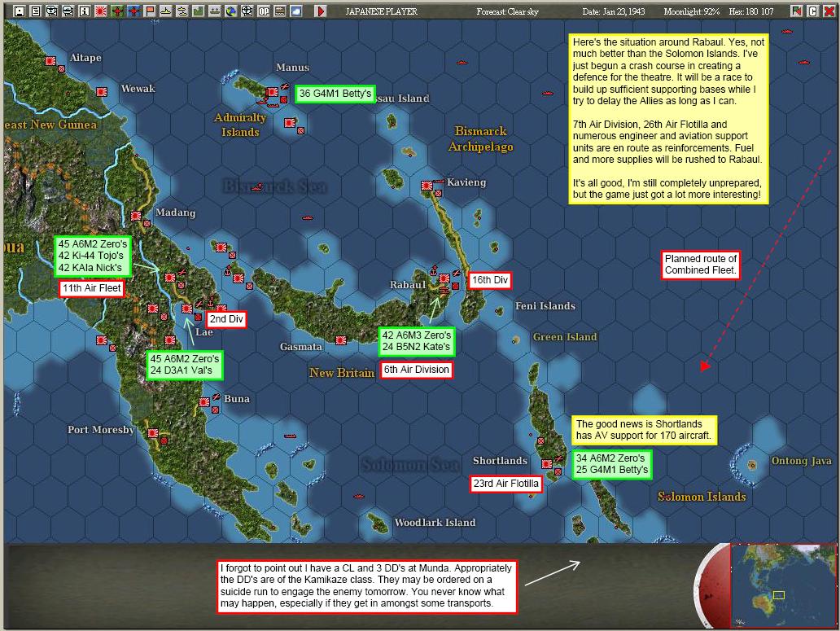Viewport: 840px width, 631px height.
Task: Click the 'Kavieng' map label
Action: pyautogui.click(x=466, y=182)
